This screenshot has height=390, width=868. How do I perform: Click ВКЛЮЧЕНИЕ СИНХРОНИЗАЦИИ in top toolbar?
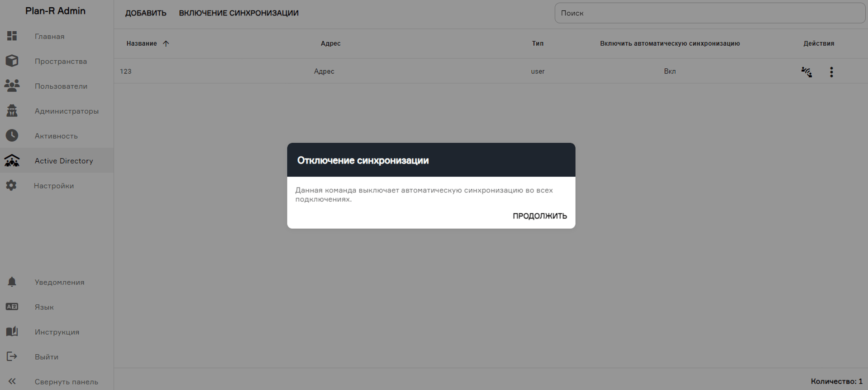coord(238,13)
